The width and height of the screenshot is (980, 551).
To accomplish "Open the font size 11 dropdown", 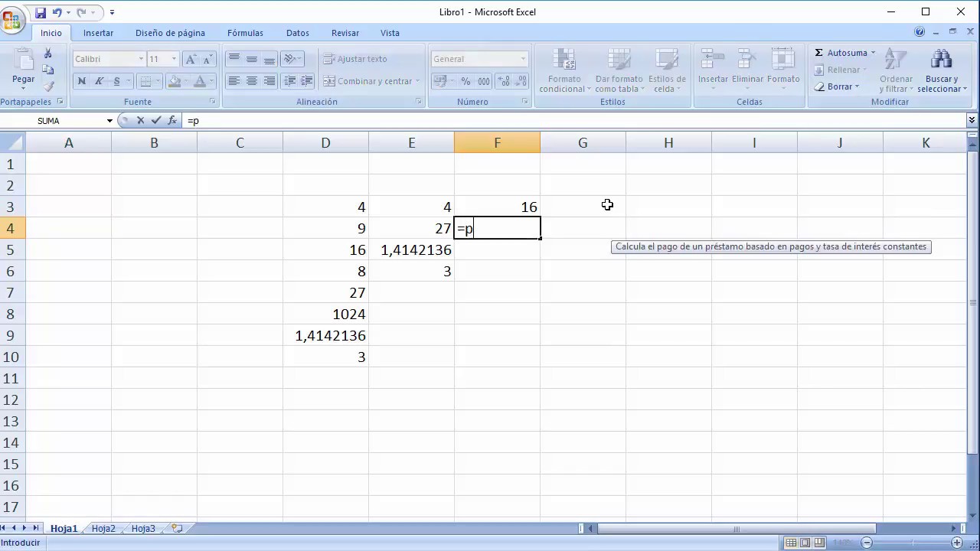I will click(x=174, y=59).
